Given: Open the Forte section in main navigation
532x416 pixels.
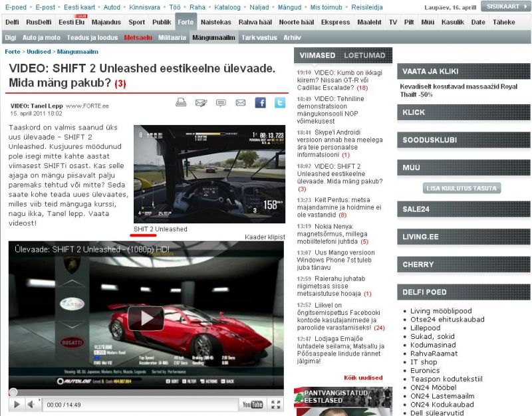Looking at the screenshot, I should coord(186,22).
